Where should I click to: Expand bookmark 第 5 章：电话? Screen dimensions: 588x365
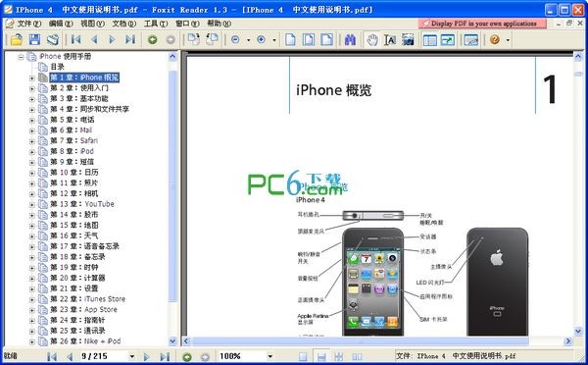[x=32, y=120]
